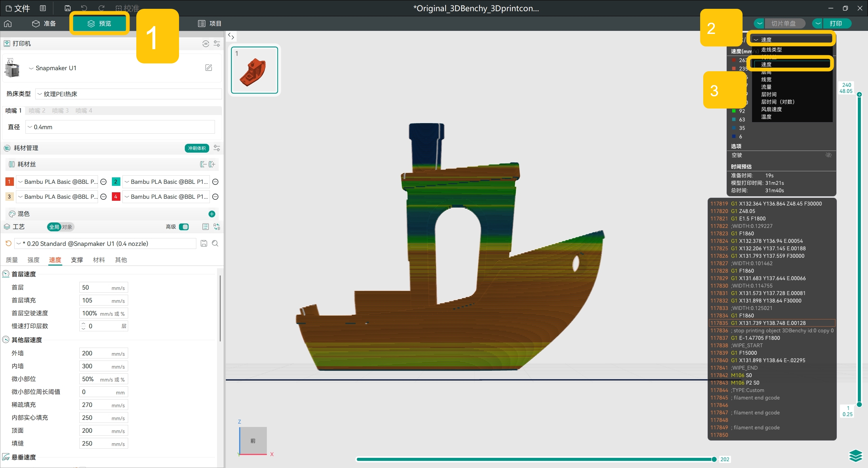This screenshot has height=468, width=868.
Task: Add a new color mix entry
Action: coord(212,214)
